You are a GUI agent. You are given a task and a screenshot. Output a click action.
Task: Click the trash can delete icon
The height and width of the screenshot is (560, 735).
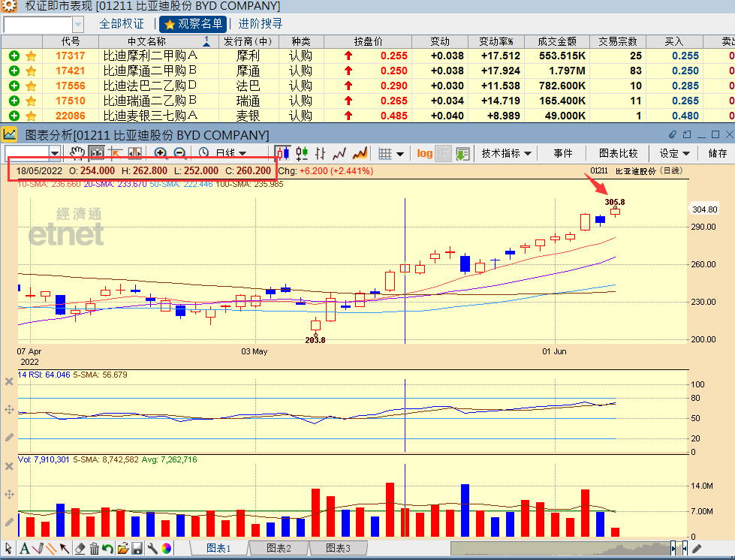point(94,548)
